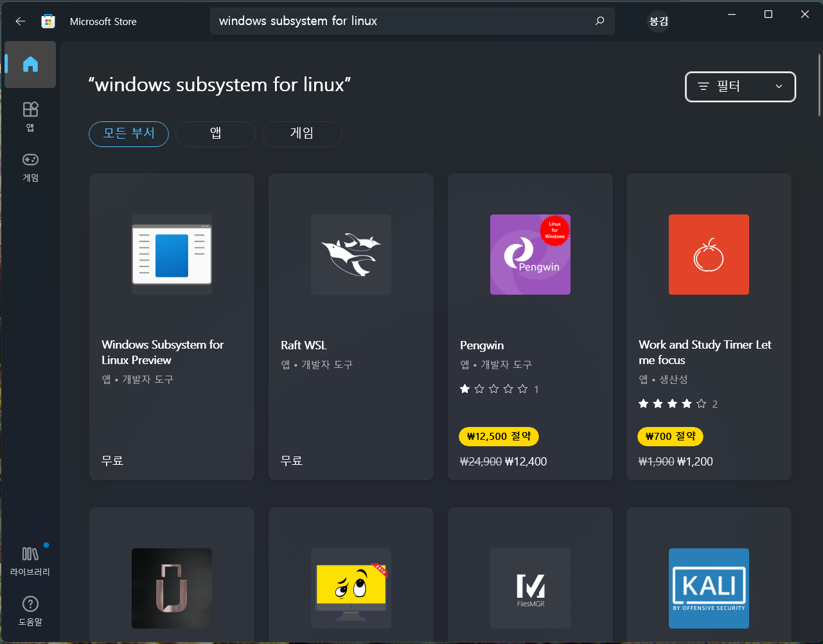Open the Raft WSL title link
Viewport: 823px width, 644px height.
click(304, 345)
